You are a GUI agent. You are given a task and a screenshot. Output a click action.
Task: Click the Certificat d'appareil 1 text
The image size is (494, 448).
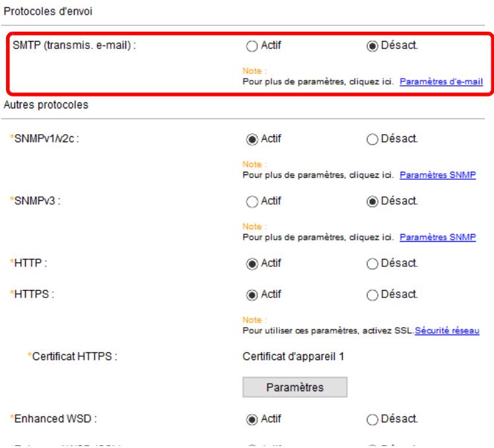293,357
